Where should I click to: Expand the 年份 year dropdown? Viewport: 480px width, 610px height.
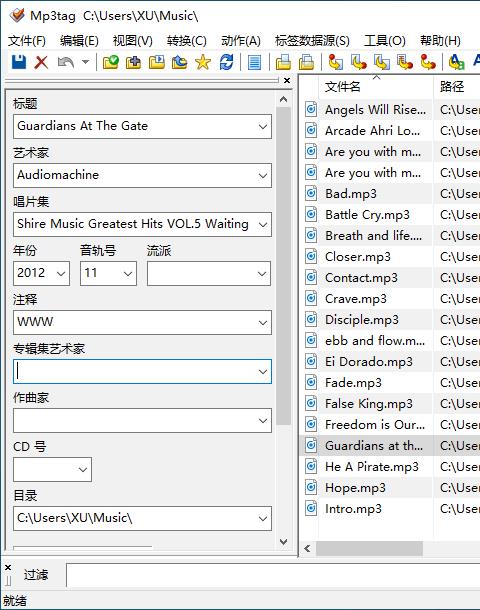point(61,273)
